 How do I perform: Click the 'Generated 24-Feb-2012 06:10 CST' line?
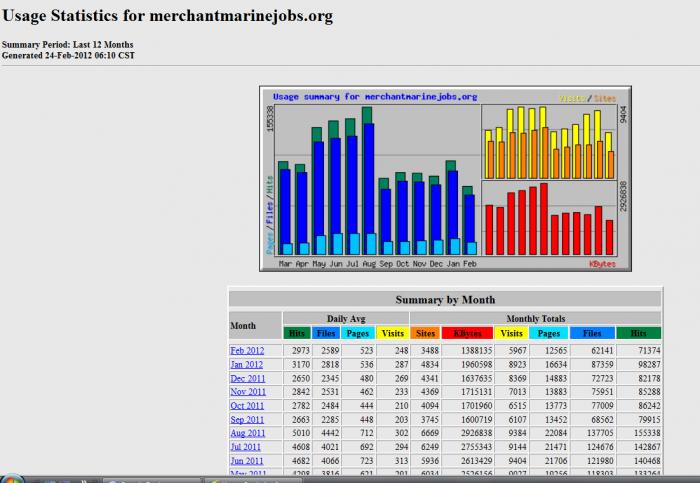tap(68, 55)
